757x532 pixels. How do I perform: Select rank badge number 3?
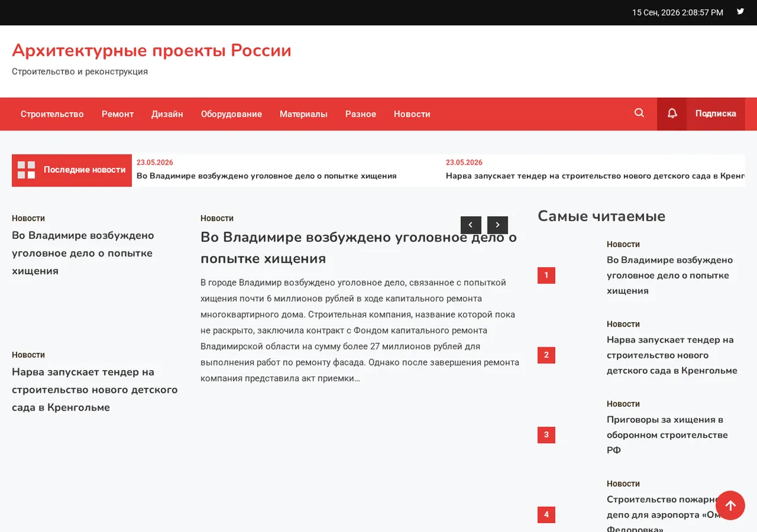point(546,435)
